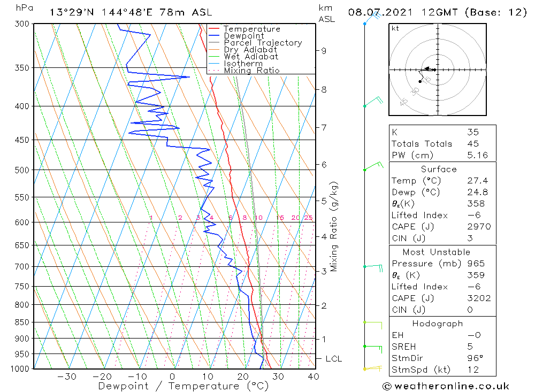Click the wind barb at 300 hPa
The width and height of the screenshot is (535, 392).
pyautogui.click(x=372, y=18)
